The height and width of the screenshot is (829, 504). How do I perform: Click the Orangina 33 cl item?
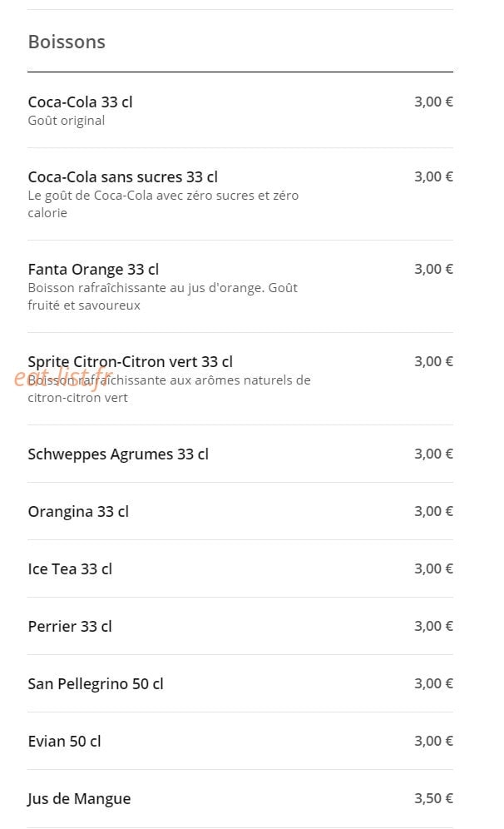pyautogui.click(x=240, y=511)
